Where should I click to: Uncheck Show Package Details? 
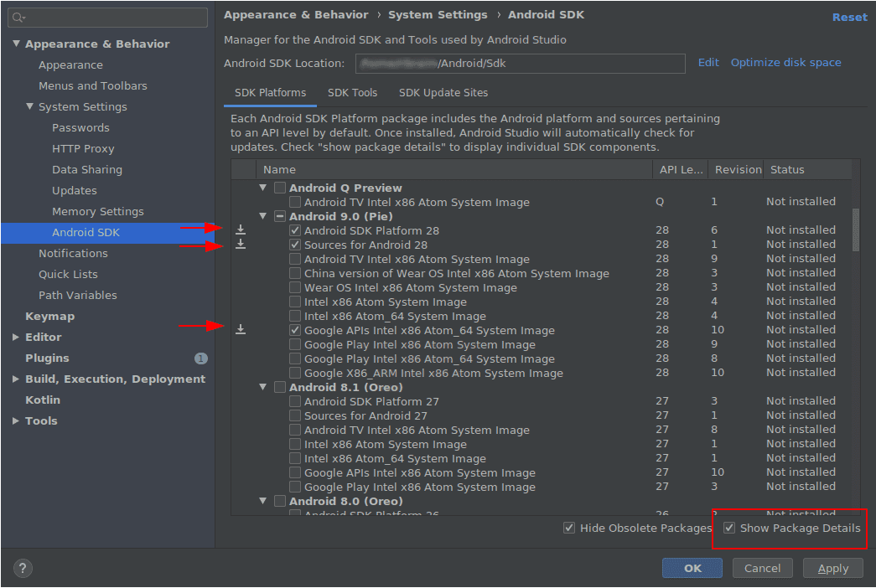coord(729,528)
